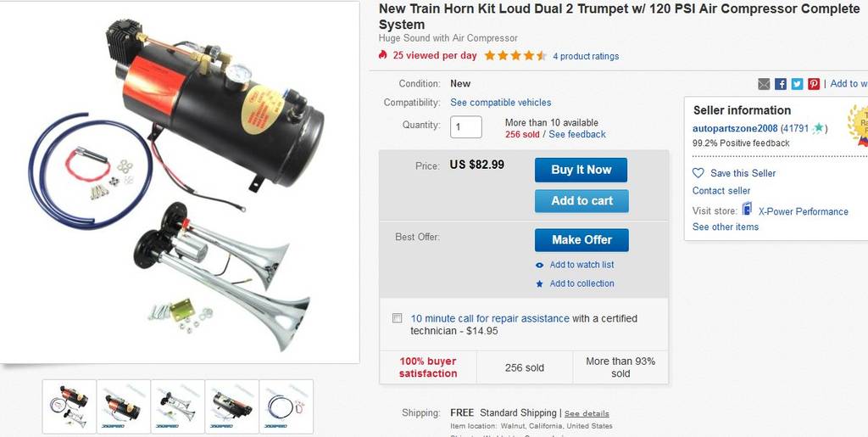The width and height of the screenshot is (868, 437).
Task: Click the Buy It Now button
Action: point(581,170)
